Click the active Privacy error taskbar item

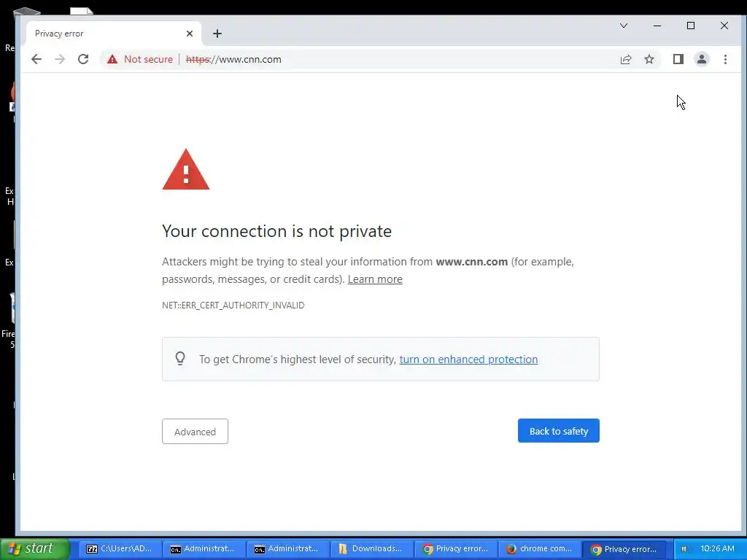[x=624, y=548]
